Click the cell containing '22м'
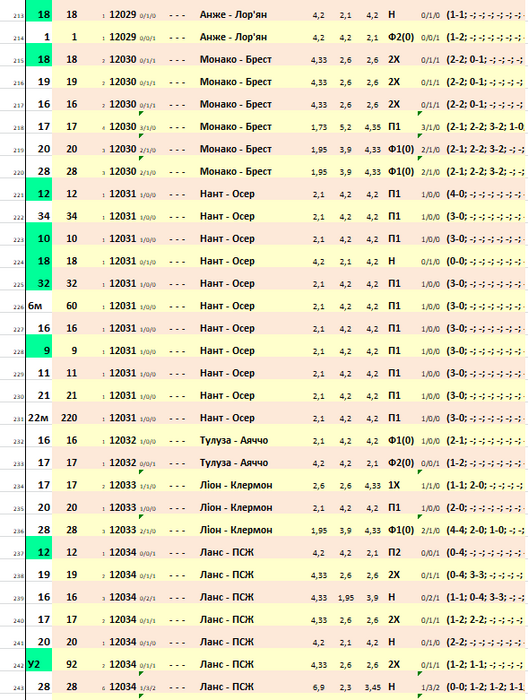Screen dimensions: 528x700 [39, 418]
